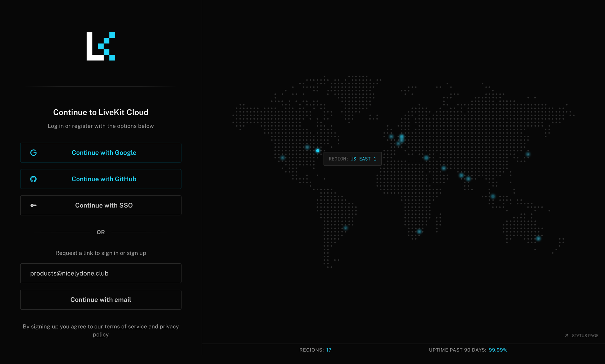The image size is (605, 364).
Task: Click the glowing region dot over Australia
Action: pos(539,238)
